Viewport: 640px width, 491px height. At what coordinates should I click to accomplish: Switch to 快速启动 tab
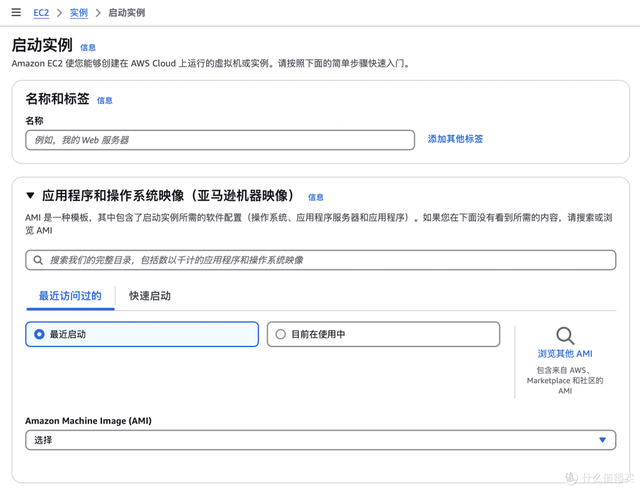150,296
